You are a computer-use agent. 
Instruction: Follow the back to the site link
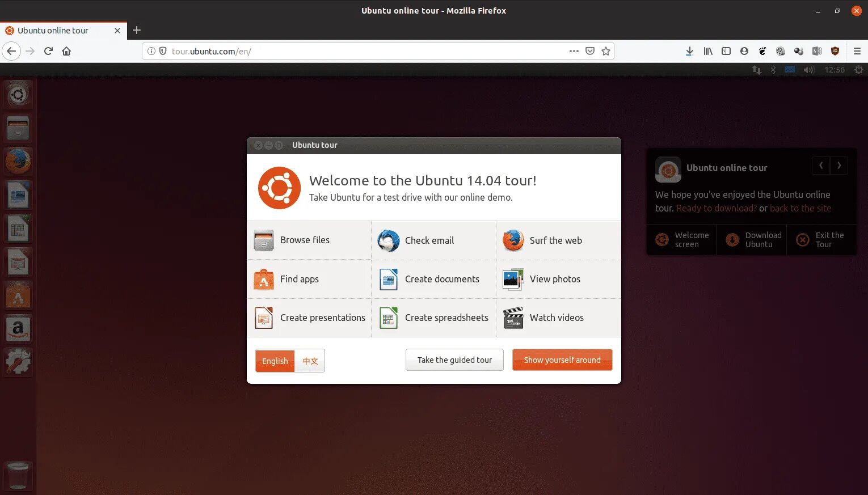click(x=800, y=208)
